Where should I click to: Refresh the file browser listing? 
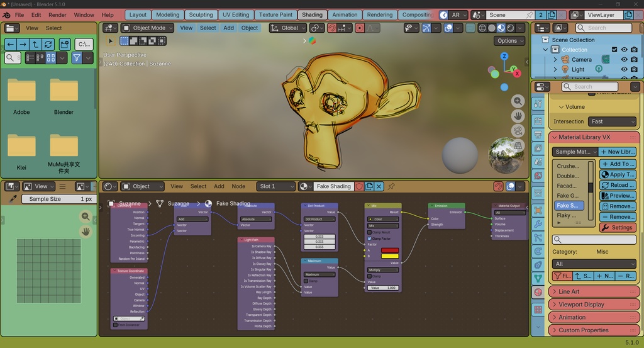pos(48,45)
